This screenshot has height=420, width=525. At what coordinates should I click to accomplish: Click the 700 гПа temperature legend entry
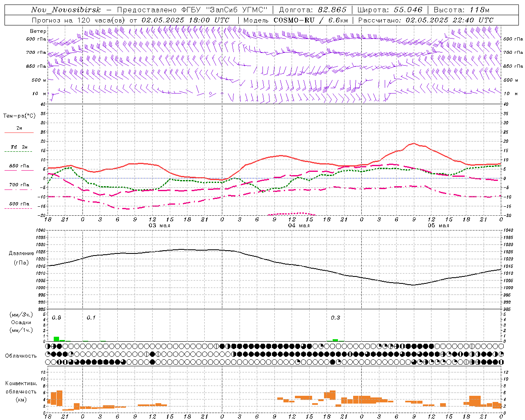tap(19, 187)
